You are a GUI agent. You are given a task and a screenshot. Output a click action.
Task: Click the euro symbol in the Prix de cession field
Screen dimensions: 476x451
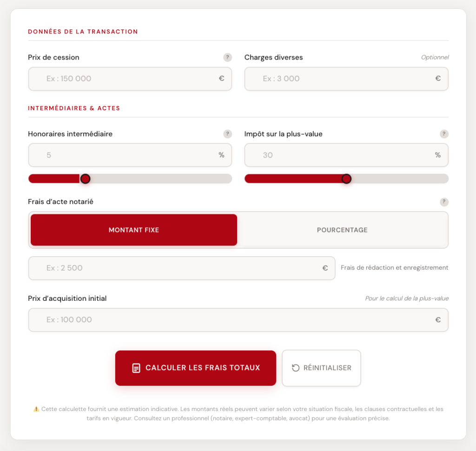coord(220,79)
